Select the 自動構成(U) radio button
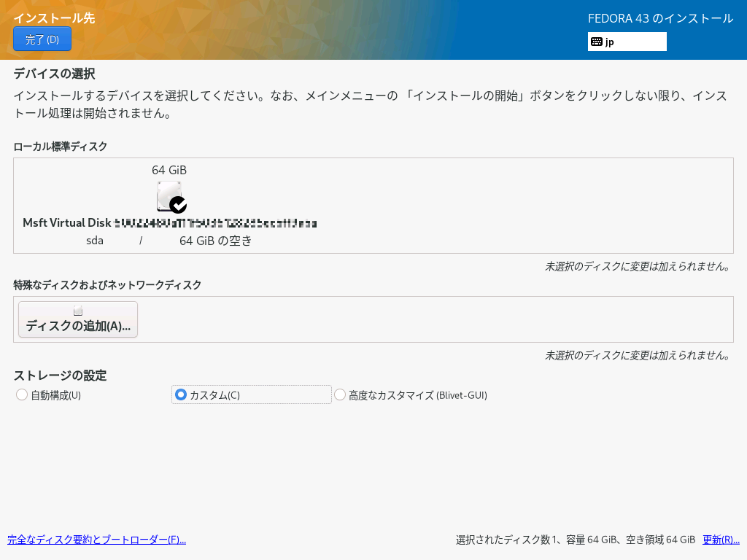 point(22,394)
